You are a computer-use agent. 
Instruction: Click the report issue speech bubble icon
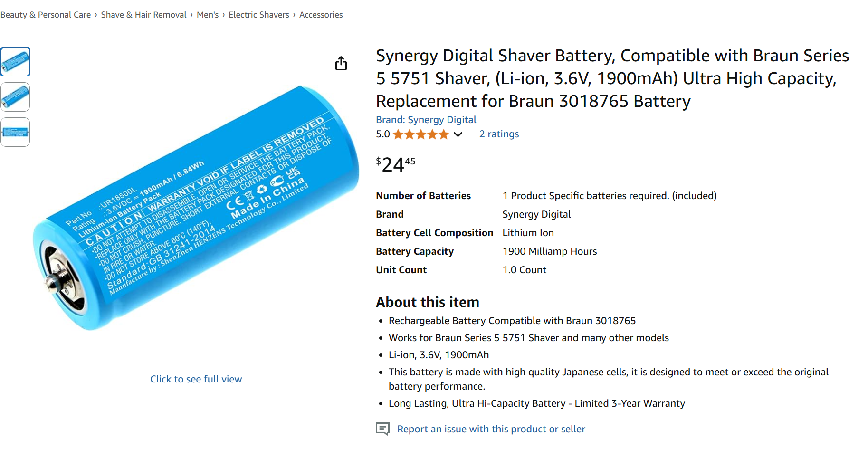pos(382,429)
